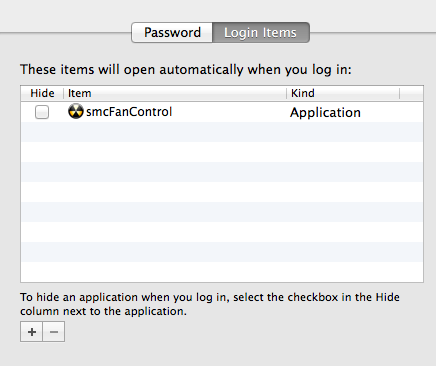
Task: Click the Application kind cell
Action: 325,113
